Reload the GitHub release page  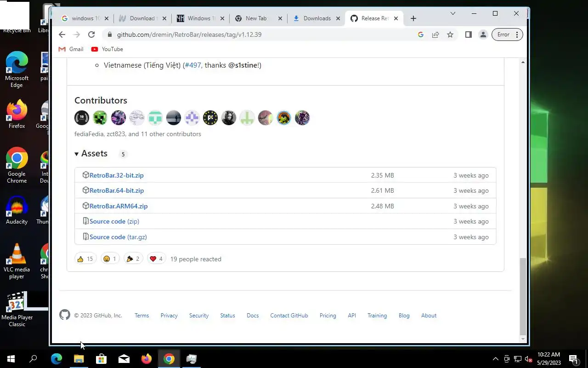pos(91,34)
